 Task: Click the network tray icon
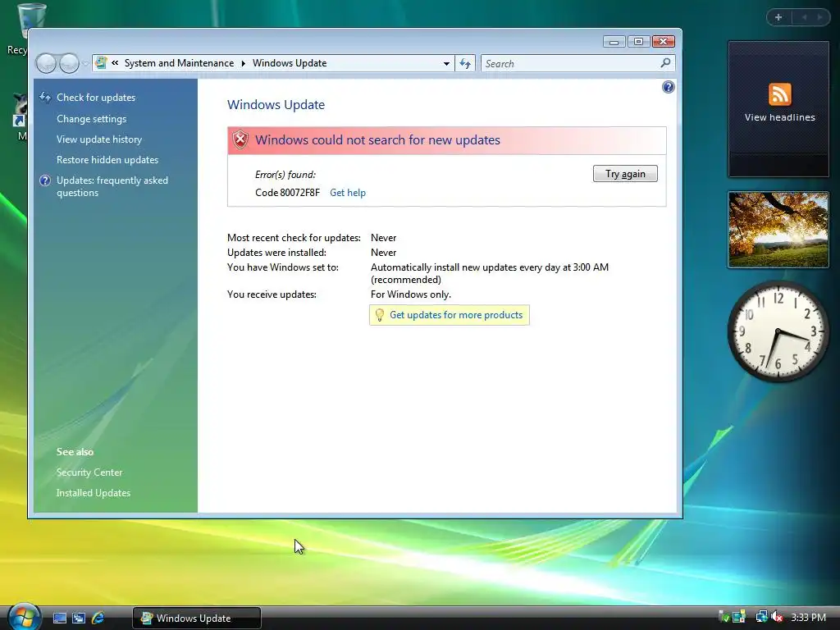coord(761,617)
